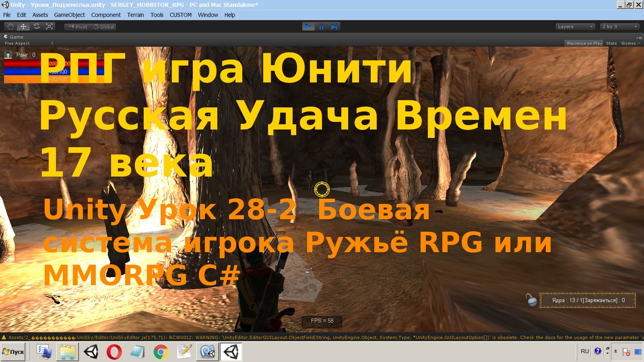Select the Hand tool
The image size is (644, 362).
coord(10,27)
